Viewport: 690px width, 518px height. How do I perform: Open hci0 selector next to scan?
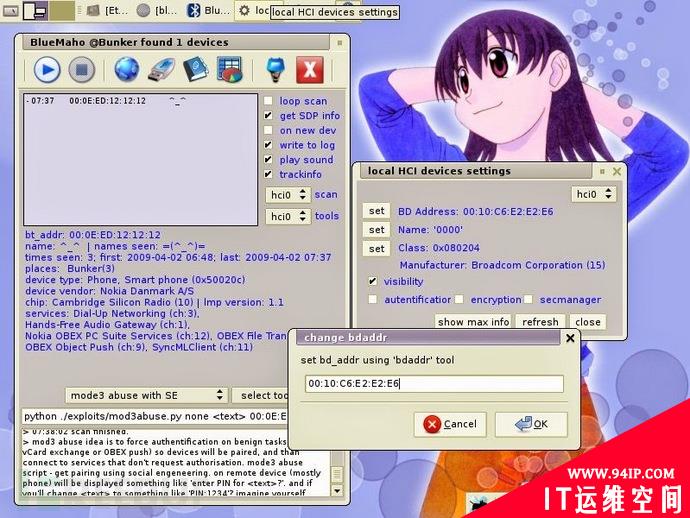pos(288,195)
